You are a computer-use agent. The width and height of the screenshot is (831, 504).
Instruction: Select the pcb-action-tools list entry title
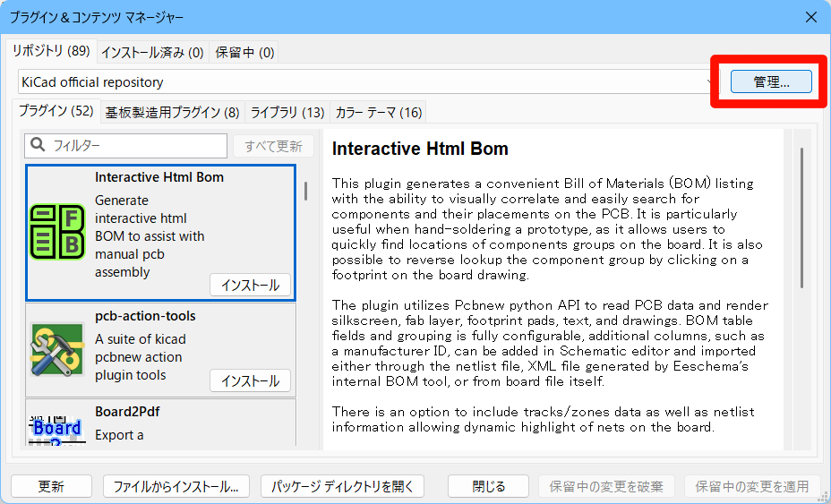click(x=145, y=316)
